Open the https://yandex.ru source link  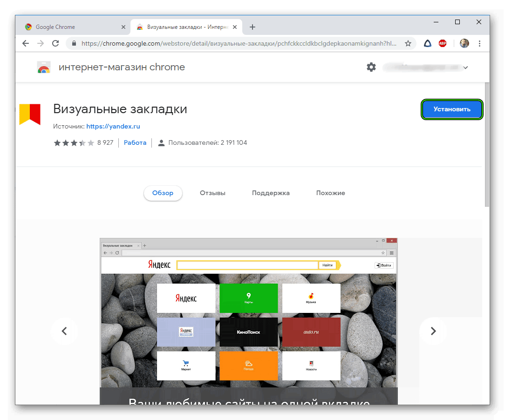click(113, 127)
